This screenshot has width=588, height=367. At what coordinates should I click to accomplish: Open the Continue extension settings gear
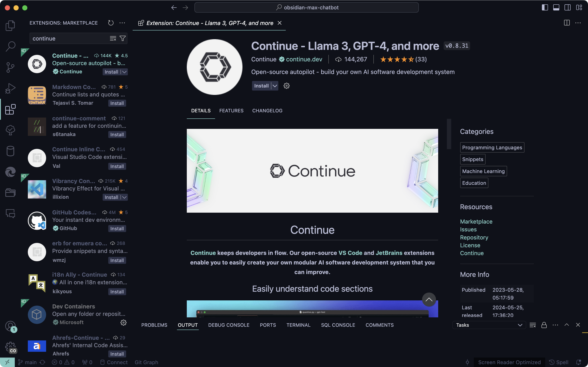tap(286, 86)
